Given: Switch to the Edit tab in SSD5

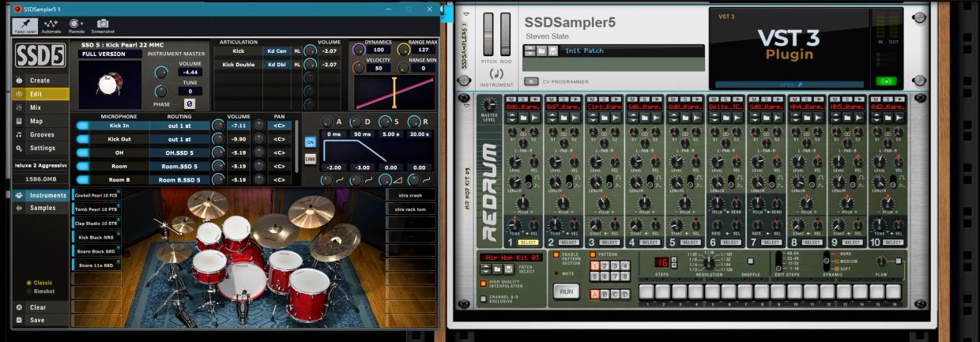Looking at the screenshot, I should click(40, 94).
